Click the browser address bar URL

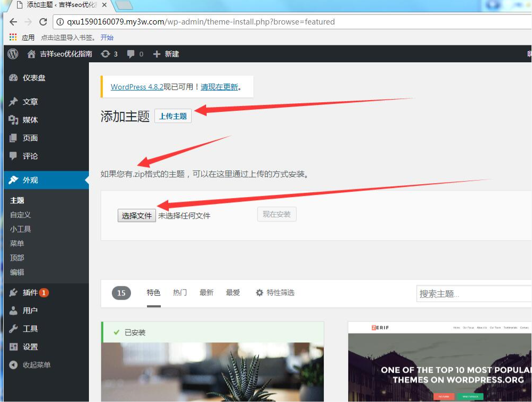click(201, 22)
